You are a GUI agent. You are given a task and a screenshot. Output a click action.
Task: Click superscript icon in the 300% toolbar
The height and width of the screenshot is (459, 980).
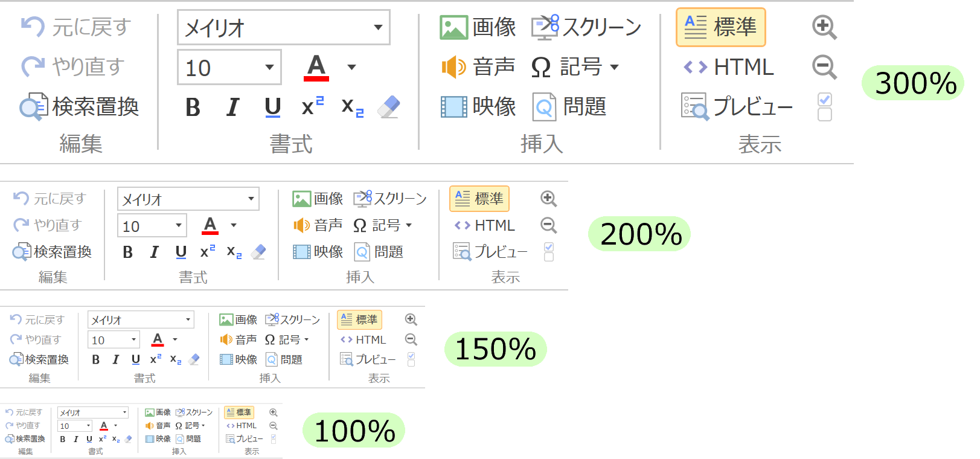[x=312, y=107]
